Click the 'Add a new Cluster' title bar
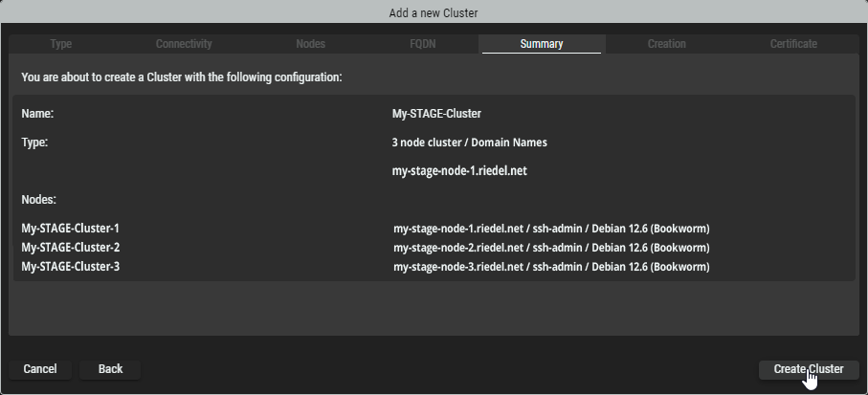The width and height of the screenshot is (868, 395). click(434, 12)
